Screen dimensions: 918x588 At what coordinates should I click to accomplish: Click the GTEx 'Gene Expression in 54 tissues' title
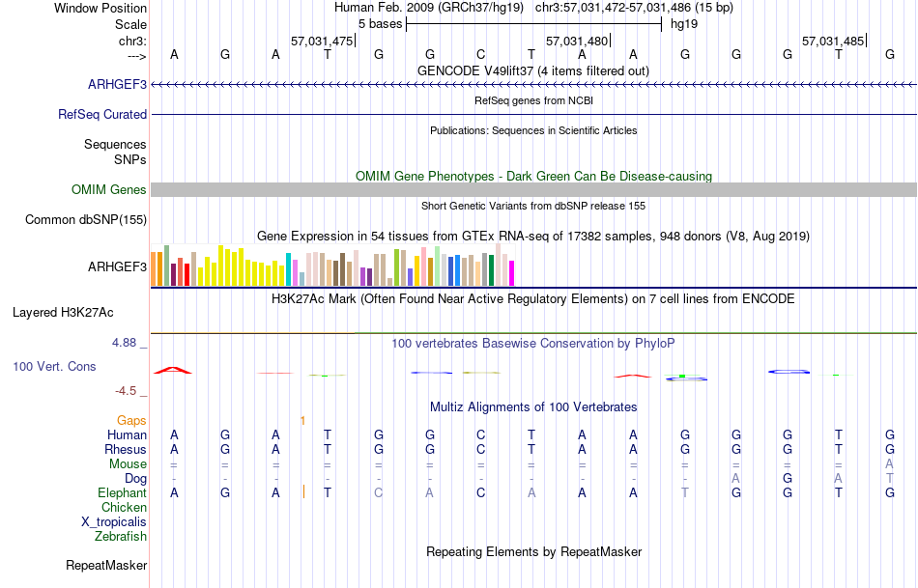coord(533,237)
